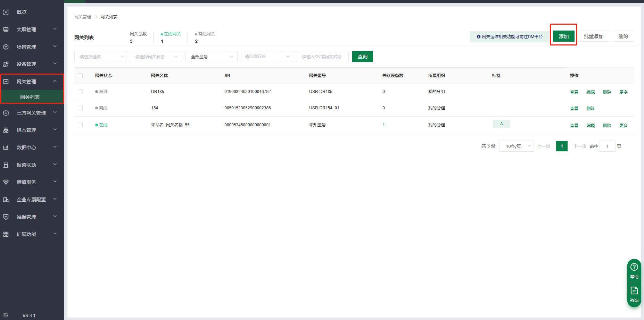This screenshot has height=320, width=644.
Task: Select the checkbox for gateway 154 row
Action: point(80,108)
